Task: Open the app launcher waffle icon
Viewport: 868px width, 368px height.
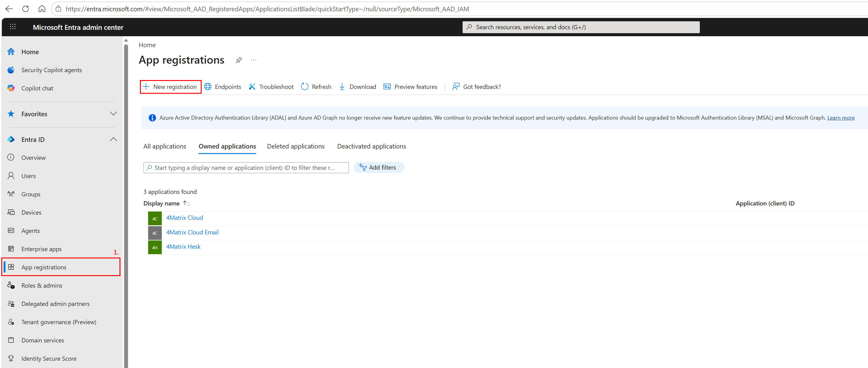Action: (x=13, y=27)
